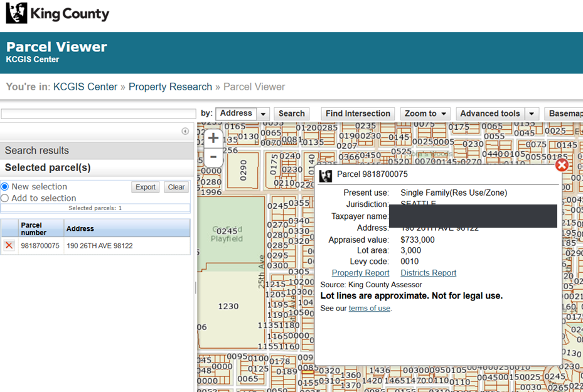This screenshot has width=583, height=392.
Task: Close the Parcel 9818700075 popup
Action: [x=562, y=165]
